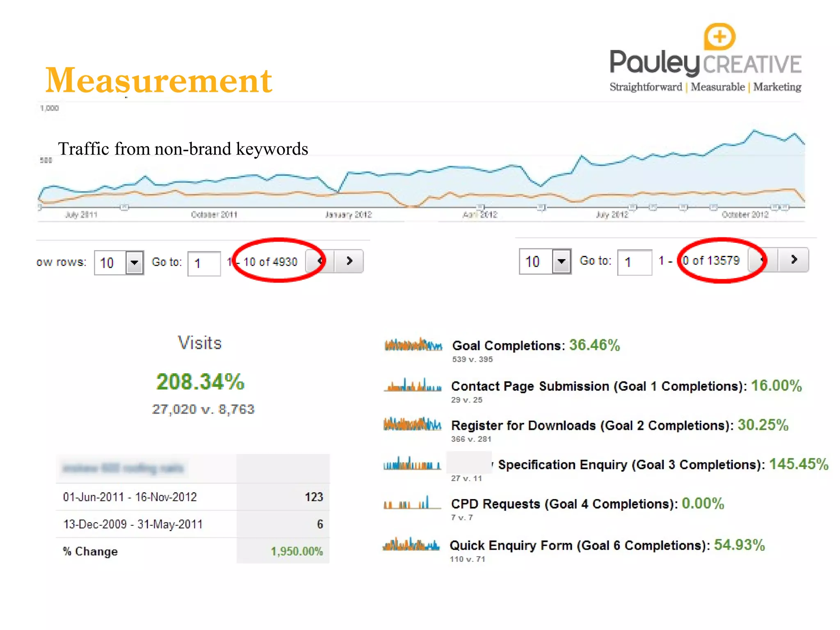840x630 pixels.
Task: Click Contact Page Submission (Goal 1 Completions)
Action: 598,386
